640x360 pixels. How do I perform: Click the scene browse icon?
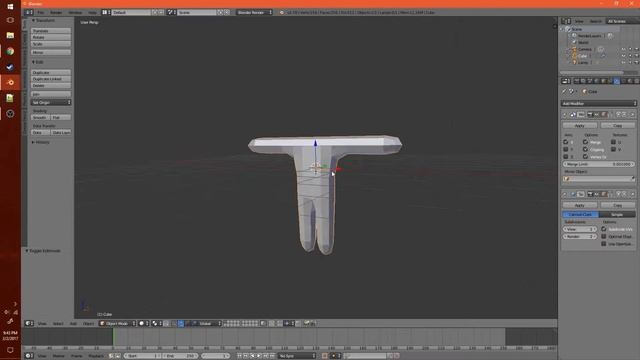tap(170, 13)
